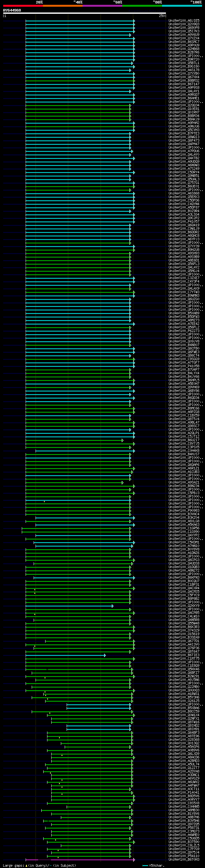This screenshot has height=868, width=205.
Task: Click the white query sequence ruler bar
Action: [x=85, y=13]
